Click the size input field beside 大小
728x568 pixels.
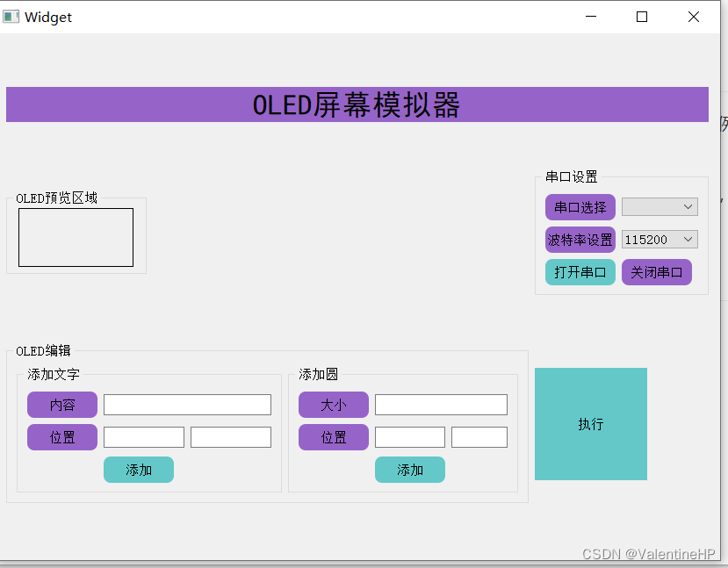(440, 404)
